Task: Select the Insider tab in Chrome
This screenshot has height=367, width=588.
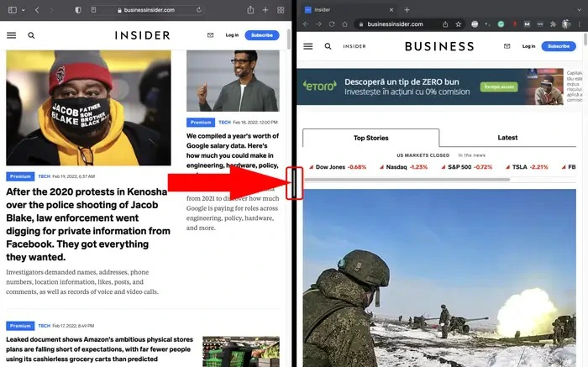Action: (348, 10)
